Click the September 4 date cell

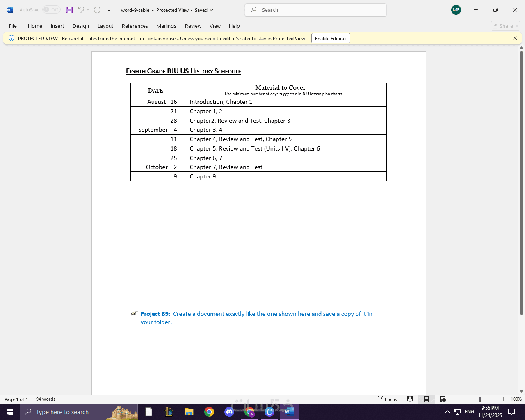pos(155,130)
